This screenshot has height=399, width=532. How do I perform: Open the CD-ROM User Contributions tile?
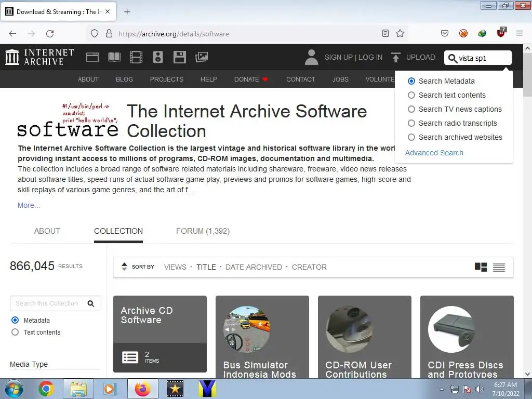pos(364,337)
